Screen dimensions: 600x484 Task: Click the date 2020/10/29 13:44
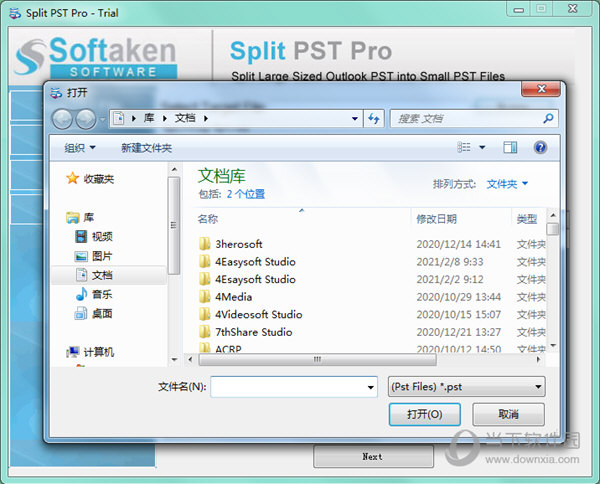tap(458, 297)
